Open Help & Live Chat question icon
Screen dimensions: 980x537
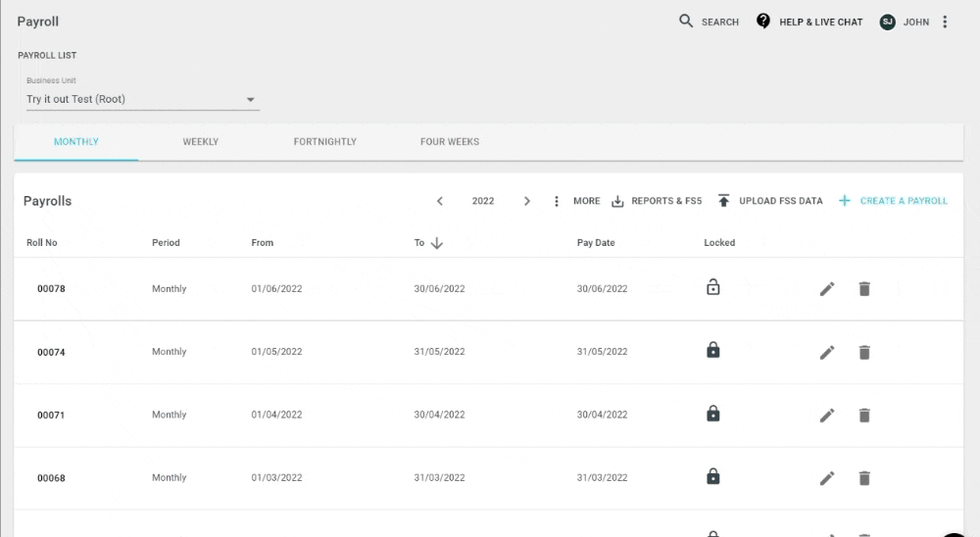pos(763,22)
